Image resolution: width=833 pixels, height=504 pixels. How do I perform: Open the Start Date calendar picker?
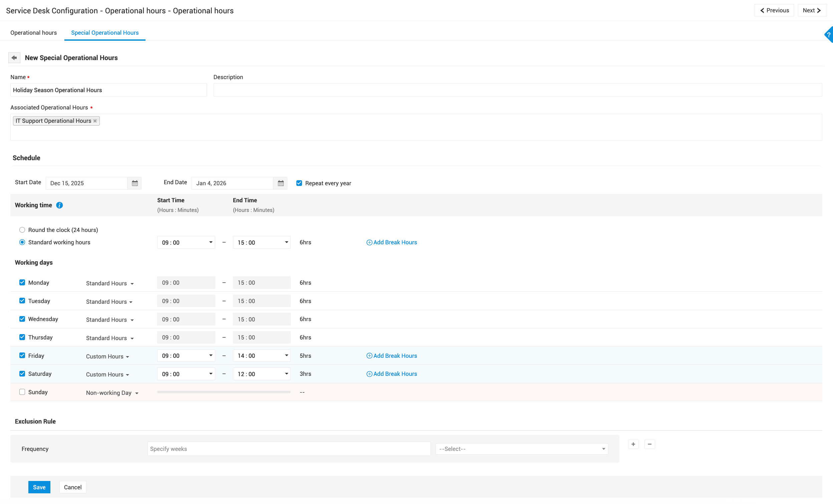pos(134,183)
